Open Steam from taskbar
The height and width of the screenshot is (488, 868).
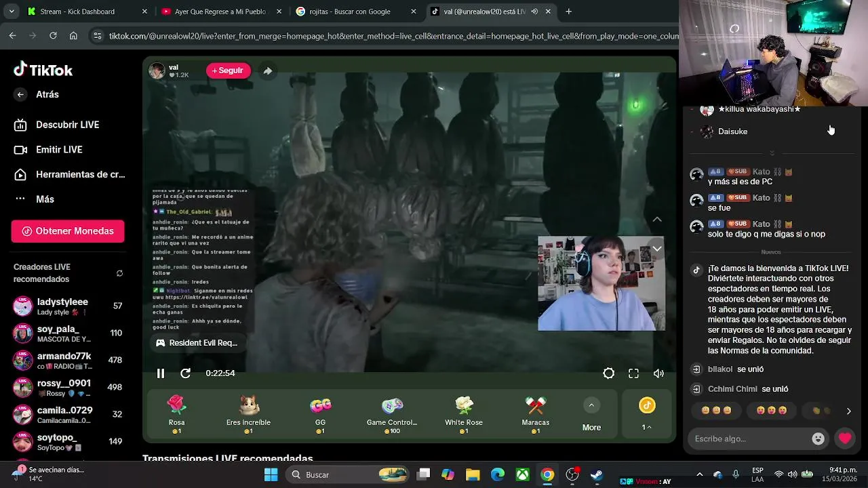(x=597, y=474)
